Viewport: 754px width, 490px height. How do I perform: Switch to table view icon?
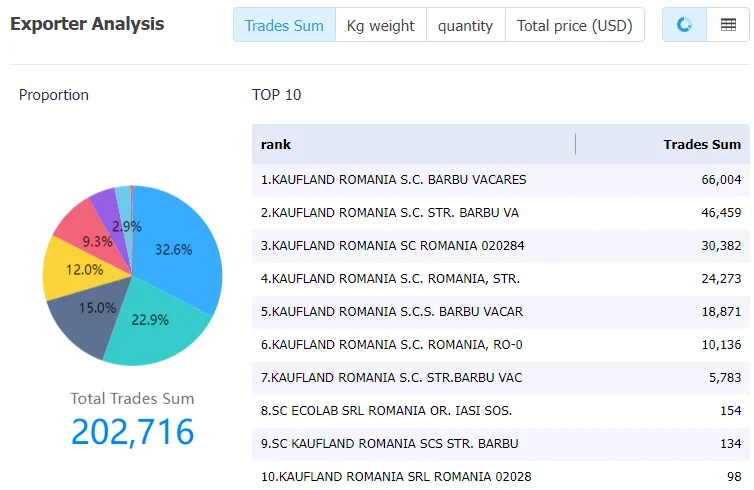point(728,25)
